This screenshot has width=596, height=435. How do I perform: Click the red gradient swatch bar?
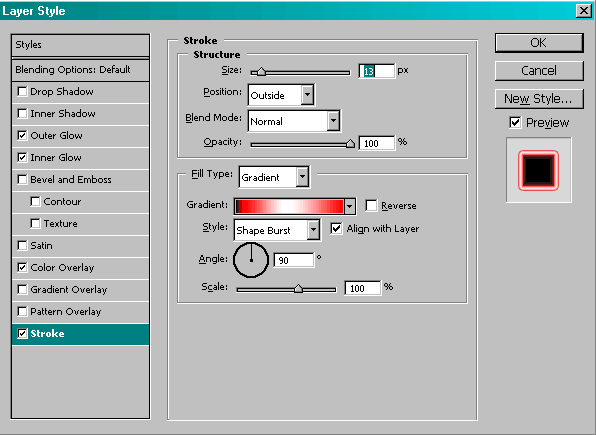(290, 206)
